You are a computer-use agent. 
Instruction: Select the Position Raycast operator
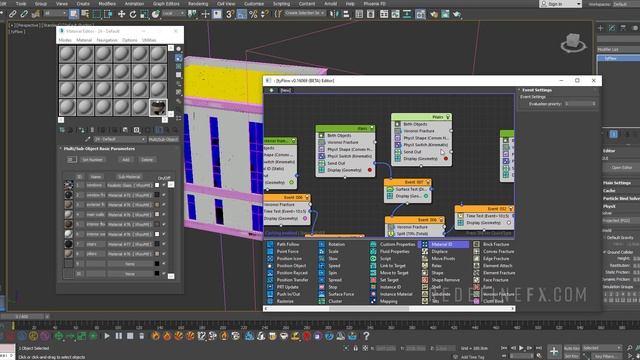click(287, 273)
